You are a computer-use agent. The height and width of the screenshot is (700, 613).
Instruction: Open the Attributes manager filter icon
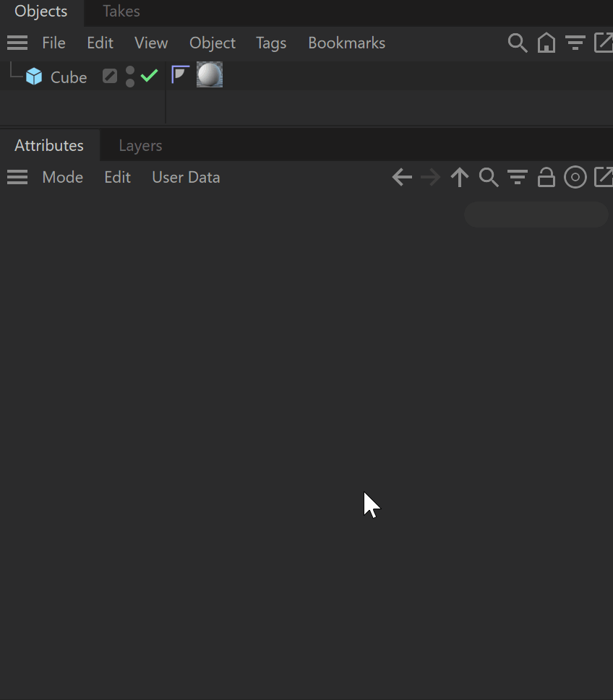[518, 177]
